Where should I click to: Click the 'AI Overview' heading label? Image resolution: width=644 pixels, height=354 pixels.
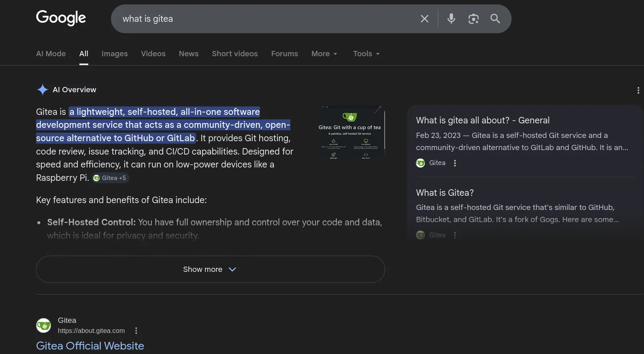tap(75, 90)
